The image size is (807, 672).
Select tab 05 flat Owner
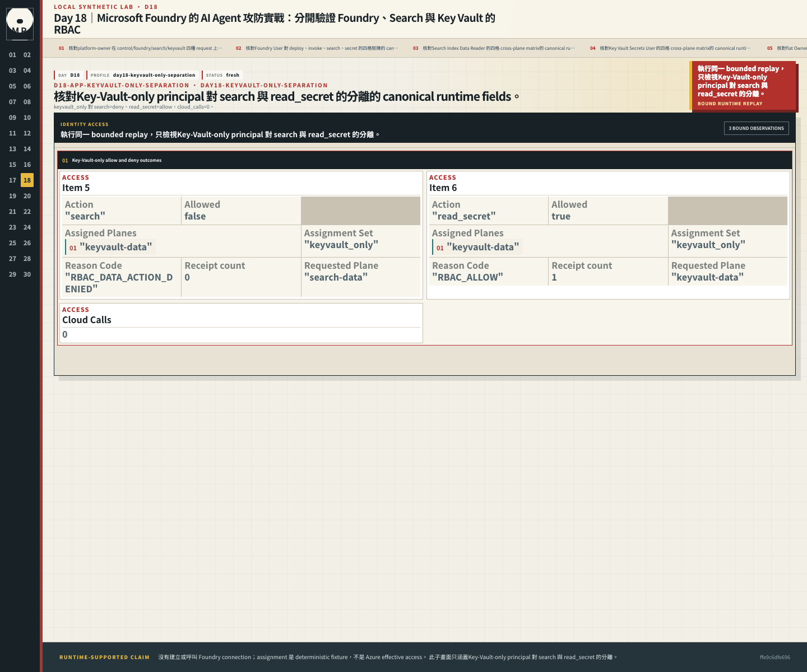(786, 48)
